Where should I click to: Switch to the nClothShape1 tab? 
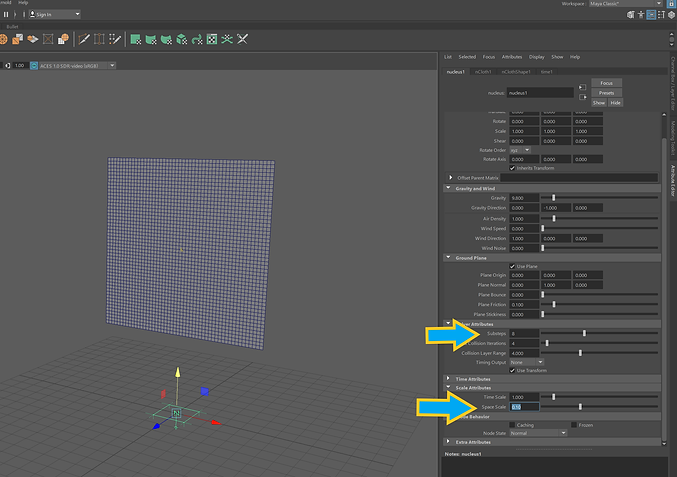pyautogui.click(x=516, y=72)
